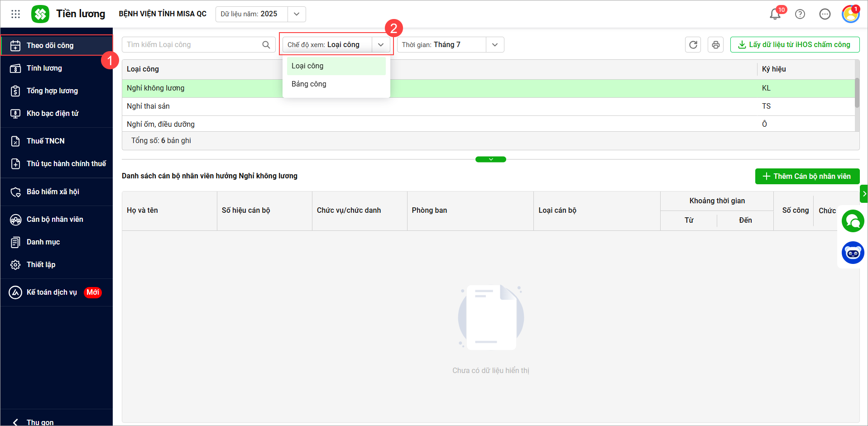Viewport: 868px width, 426px height.
Task: Click Thêm Cán bộ nhân viên button
Action: coord(807,176)
